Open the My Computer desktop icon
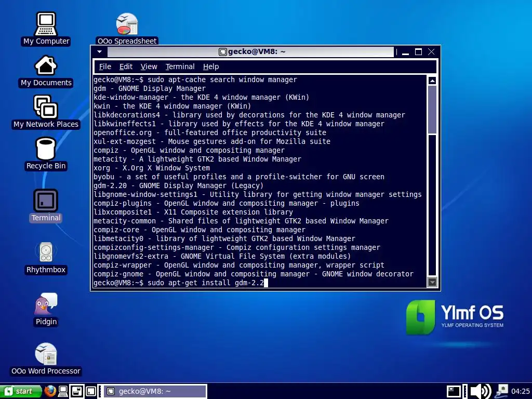Viewport: 532px width, 399px height. click(46, 29)
